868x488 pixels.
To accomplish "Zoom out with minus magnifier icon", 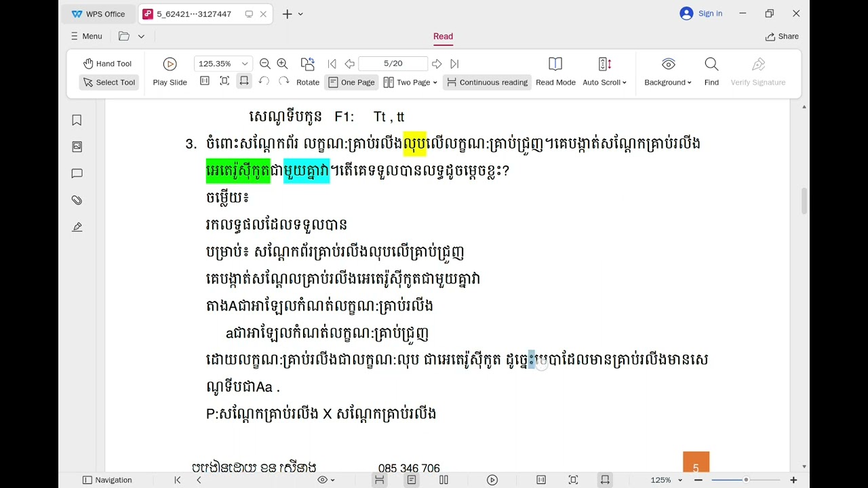I will click(x=265, y=64).
